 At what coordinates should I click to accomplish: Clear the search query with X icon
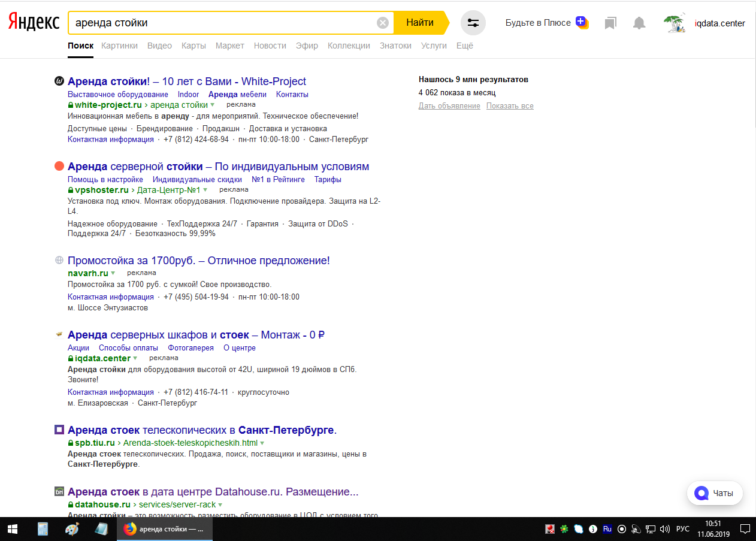click(x=383, y=23)
